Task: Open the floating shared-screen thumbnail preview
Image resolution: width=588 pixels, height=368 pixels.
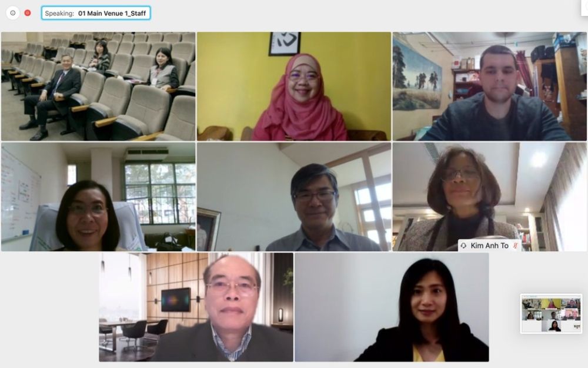Action: pyautogui.click(x=552, y=314)
